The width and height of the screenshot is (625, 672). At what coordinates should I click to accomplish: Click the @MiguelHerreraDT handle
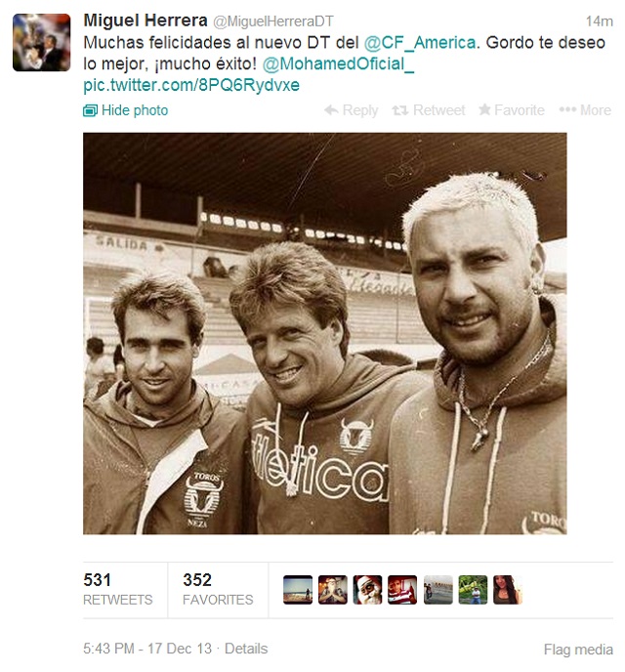click(272, 21)
